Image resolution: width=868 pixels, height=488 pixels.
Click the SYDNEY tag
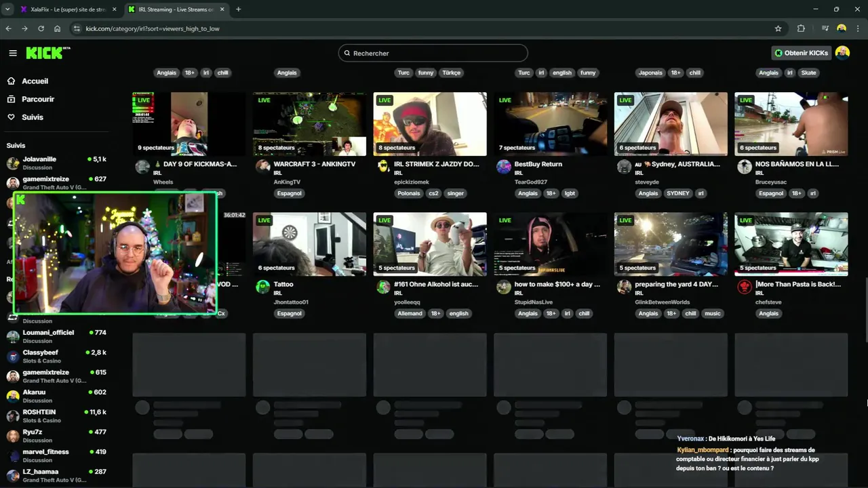(677, 193)
